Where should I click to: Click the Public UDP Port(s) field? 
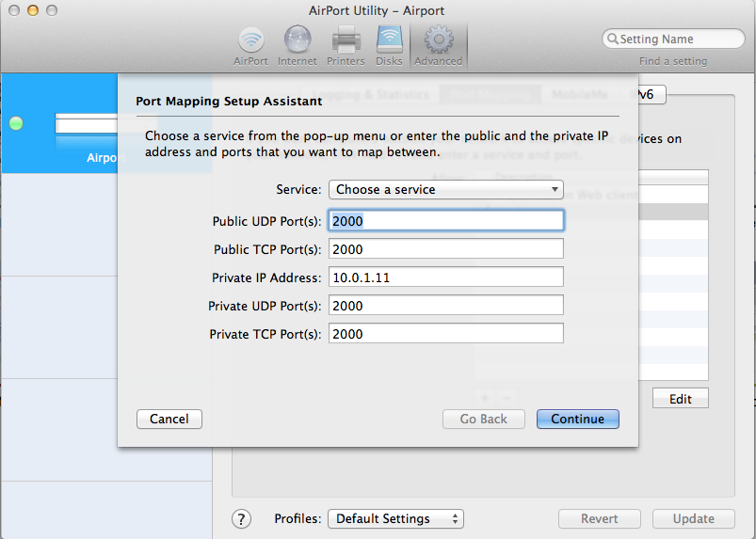[x=446, y=221]
